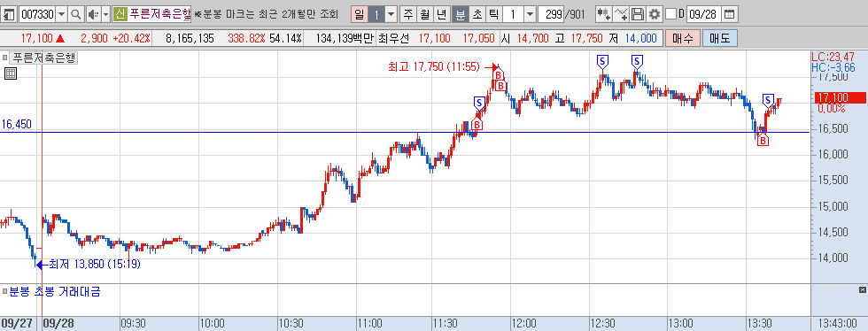
Task: Open the stock code 007330 dropdown arrow
Action: [61, 14]
